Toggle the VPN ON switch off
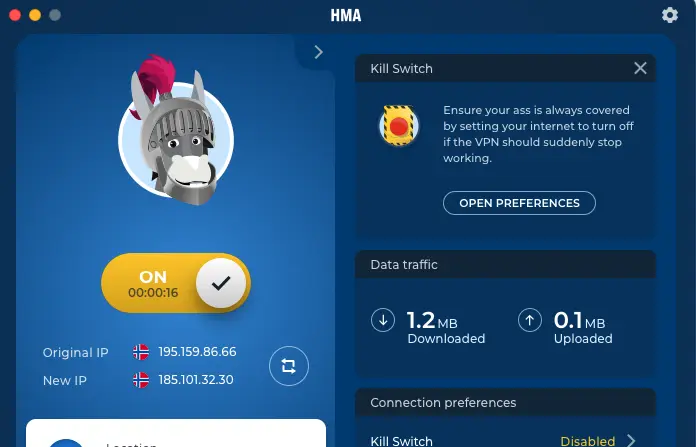This screenshot has width=696, height=447. click(x=176, y=283)
